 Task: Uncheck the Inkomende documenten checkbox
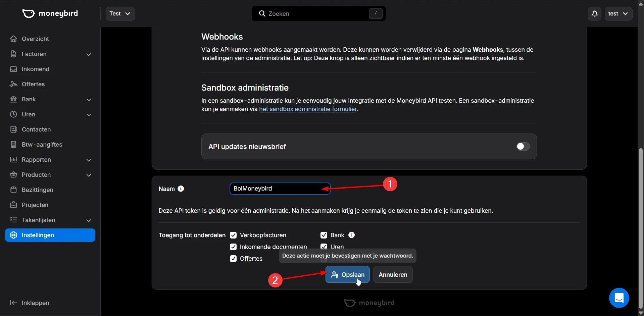pyautogui.click(x=233, y=247)
